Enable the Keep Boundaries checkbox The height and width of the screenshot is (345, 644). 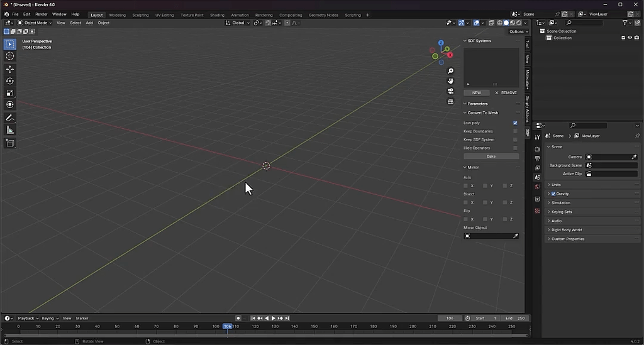coord(515,131)
